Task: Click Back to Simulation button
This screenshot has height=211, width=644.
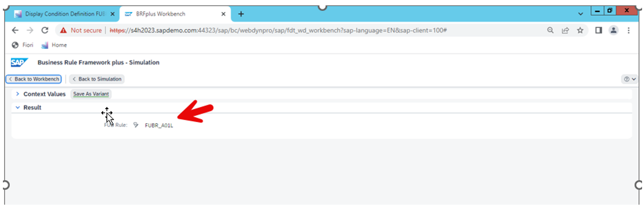Action: coord(97,79)
